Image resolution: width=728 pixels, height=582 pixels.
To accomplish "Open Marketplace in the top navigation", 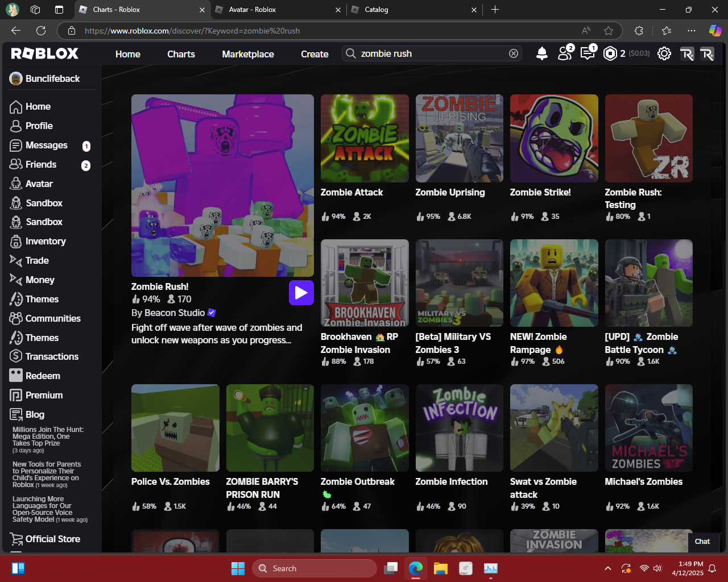I will point(248,54).
